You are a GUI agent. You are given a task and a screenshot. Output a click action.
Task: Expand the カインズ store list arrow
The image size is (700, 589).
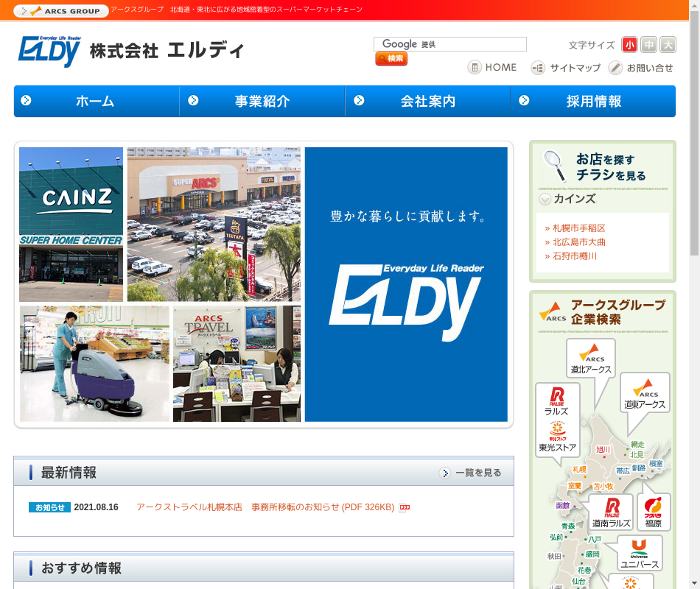[x=545, y=199]
